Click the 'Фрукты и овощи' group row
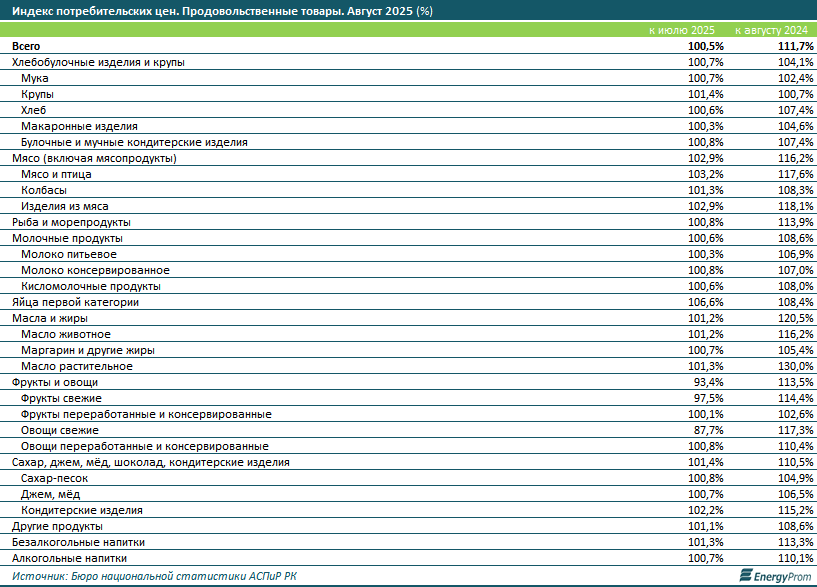 tap(54, 382)
